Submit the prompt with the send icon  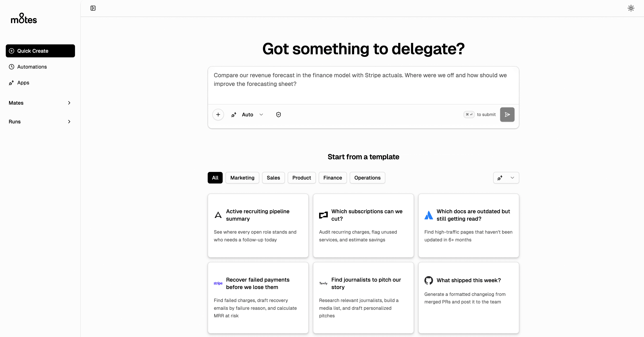[x=507, y=114]
